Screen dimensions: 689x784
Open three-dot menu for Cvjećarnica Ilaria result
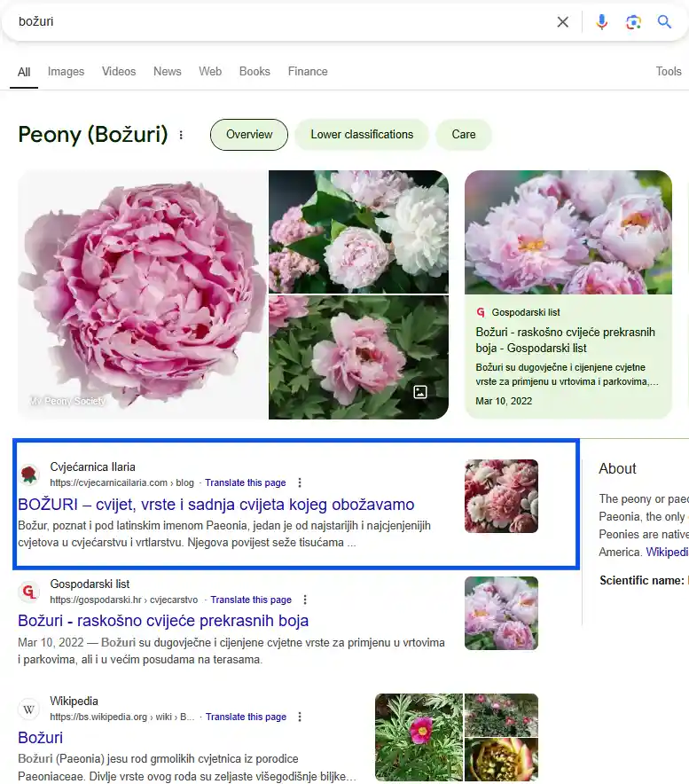(x=300, y=483)
